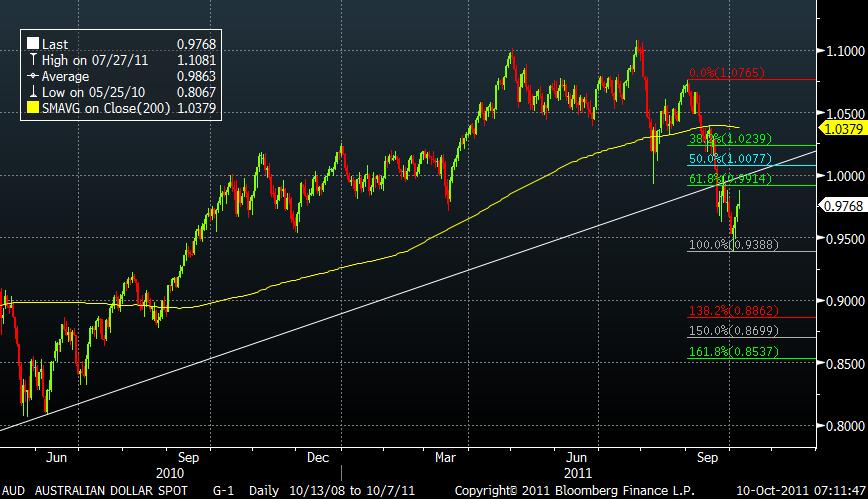Click the 10/13/08 to 10/7/11 date range
The height and width of the screenshot is (499, 868).
[352, 491]
